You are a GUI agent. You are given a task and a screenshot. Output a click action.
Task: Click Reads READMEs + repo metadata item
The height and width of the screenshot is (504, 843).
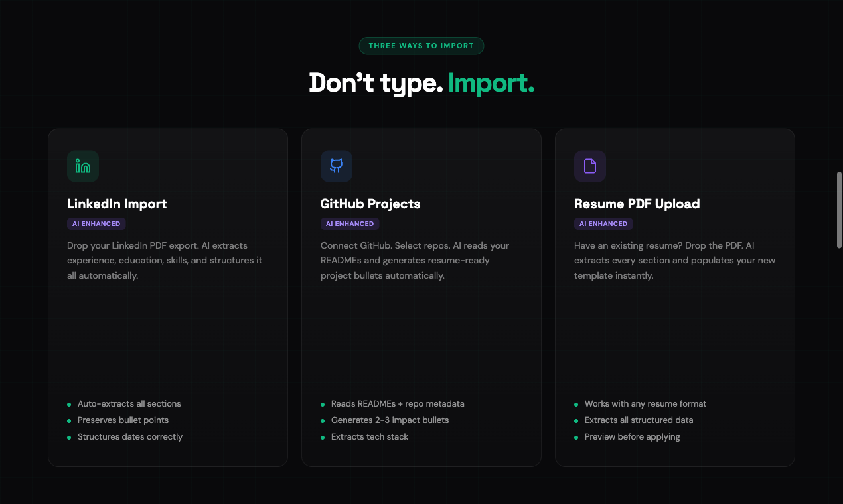[397, 404]
